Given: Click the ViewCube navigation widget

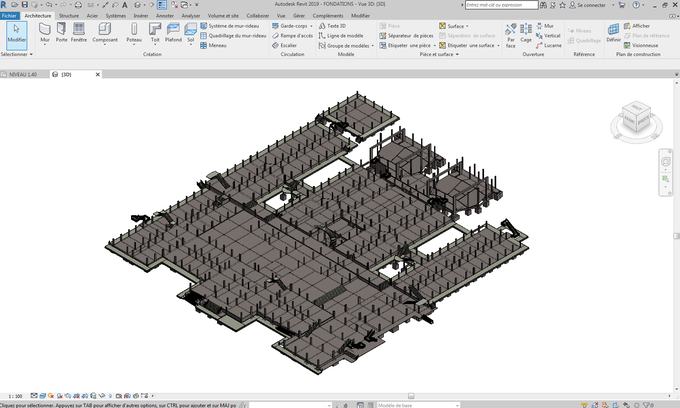Looking at the screenshot, I should click(636, 121).
